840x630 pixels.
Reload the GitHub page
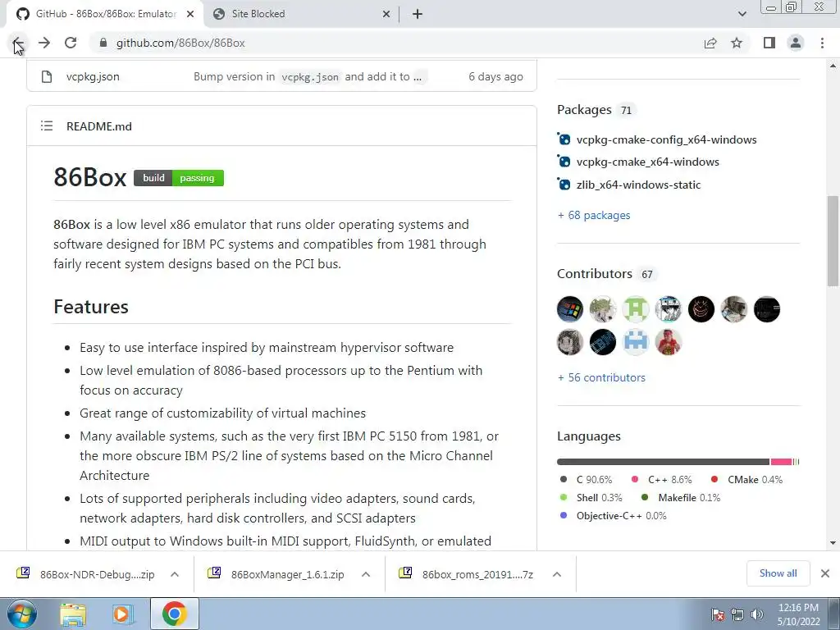[71, 43]
